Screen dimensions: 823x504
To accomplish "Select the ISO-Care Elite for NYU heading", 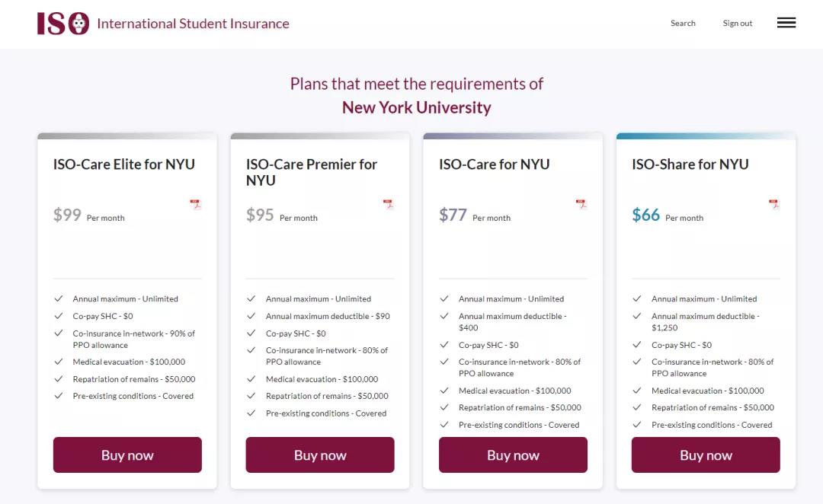I will pyautogui.click(x=124, y=164).
